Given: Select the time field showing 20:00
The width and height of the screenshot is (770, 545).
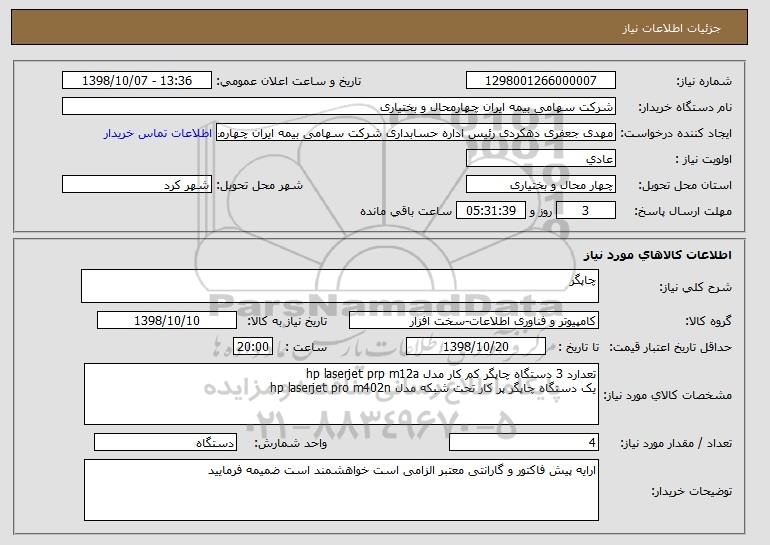Looking at the screenshot, I should (253, 347).
